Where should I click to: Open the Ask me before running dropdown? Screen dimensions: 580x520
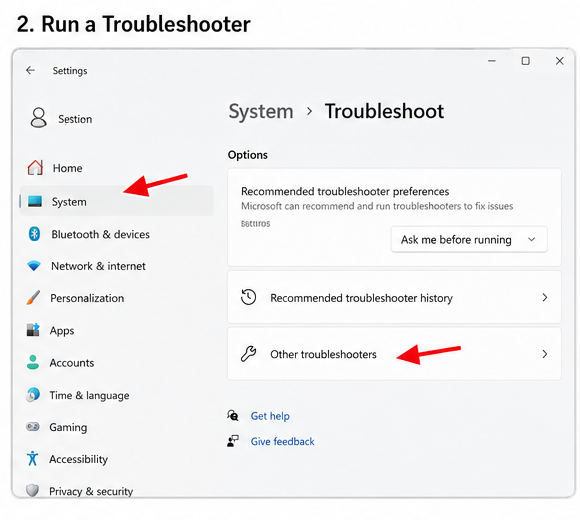[469, 240]
